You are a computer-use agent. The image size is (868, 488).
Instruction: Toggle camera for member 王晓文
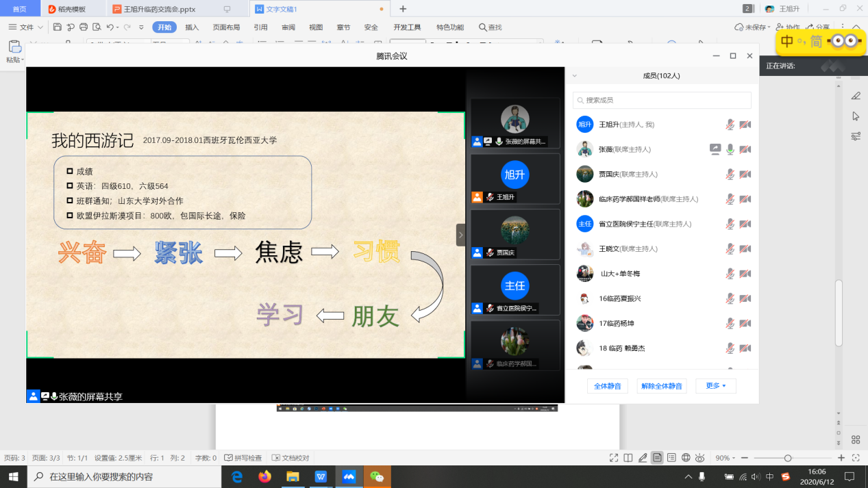pyautogui.click(x=745, y=248)
